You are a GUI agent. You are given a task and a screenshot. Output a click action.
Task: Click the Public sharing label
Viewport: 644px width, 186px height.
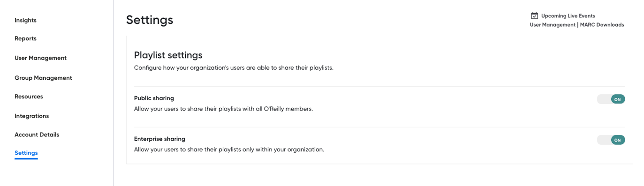point(154,98)
